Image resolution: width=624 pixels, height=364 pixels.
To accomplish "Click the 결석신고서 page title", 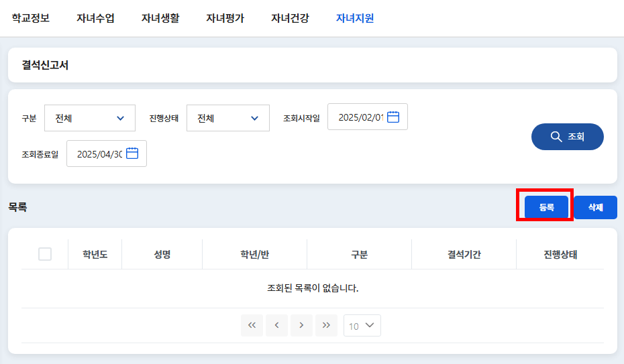I will [45, 65].
